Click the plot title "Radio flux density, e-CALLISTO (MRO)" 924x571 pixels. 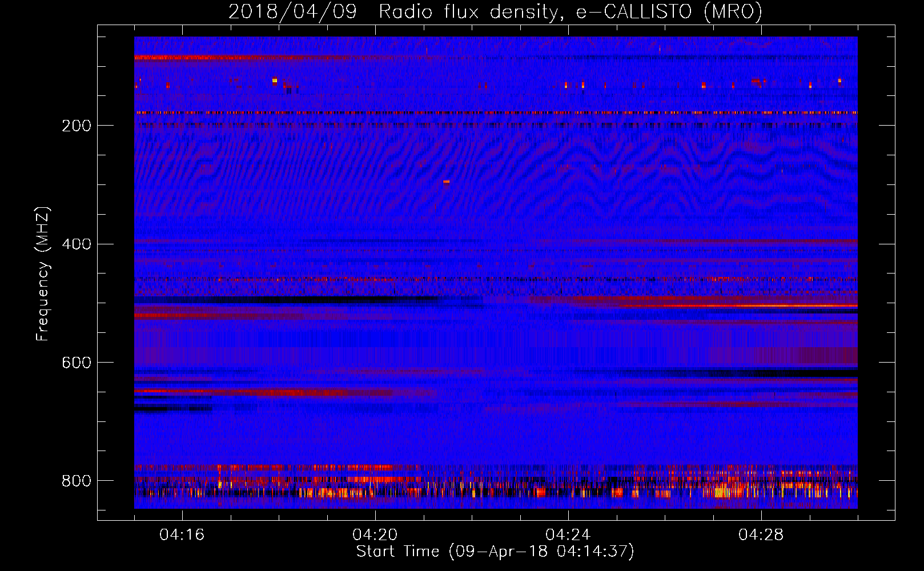point(570,11)
